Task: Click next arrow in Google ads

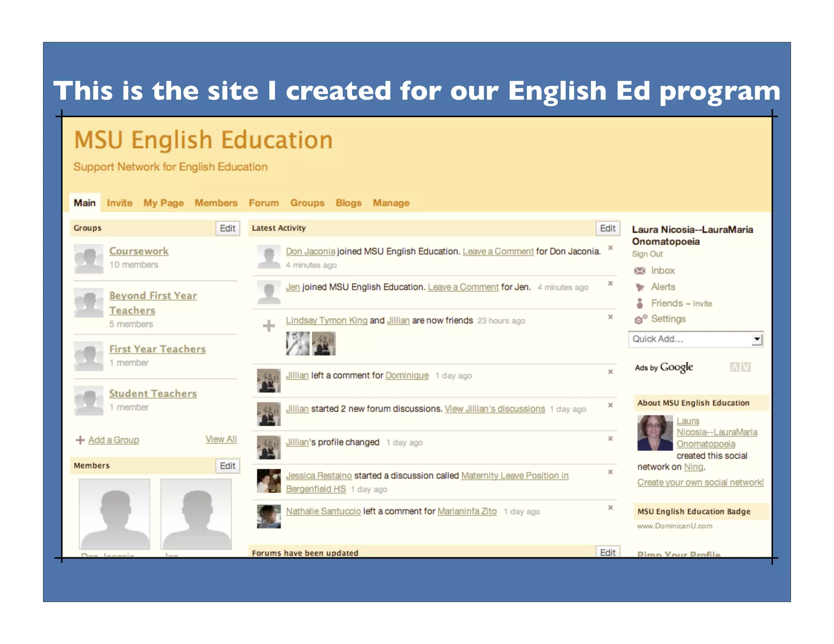Action: point(746,367)
